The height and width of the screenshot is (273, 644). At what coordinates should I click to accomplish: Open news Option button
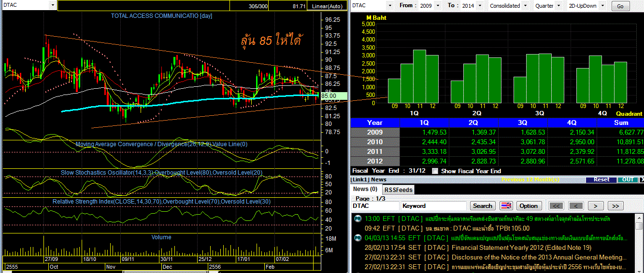point(529,206)
